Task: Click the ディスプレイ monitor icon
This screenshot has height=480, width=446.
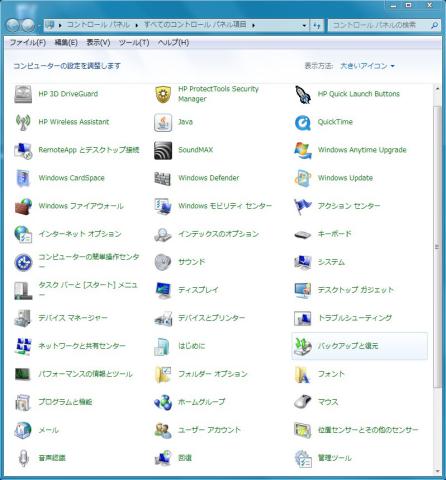Action: coord(163,290)
